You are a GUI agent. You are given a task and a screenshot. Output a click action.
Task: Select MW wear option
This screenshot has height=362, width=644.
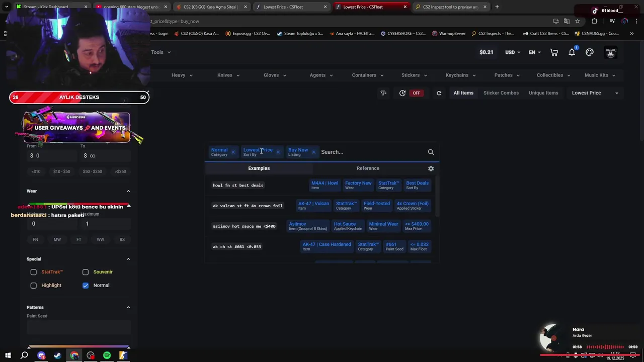pos(57,240)
